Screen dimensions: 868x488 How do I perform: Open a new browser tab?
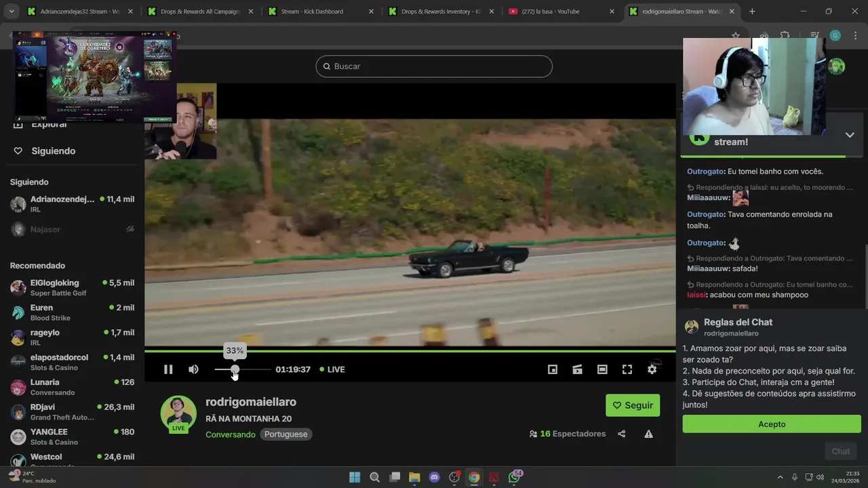click(x=752, y=12)
